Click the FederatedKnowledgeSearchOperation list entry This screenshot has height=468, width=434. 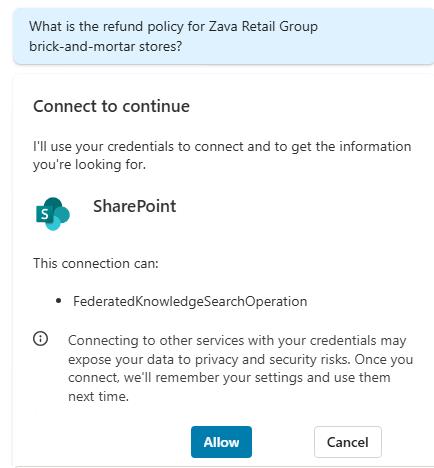tap(190, 301)
